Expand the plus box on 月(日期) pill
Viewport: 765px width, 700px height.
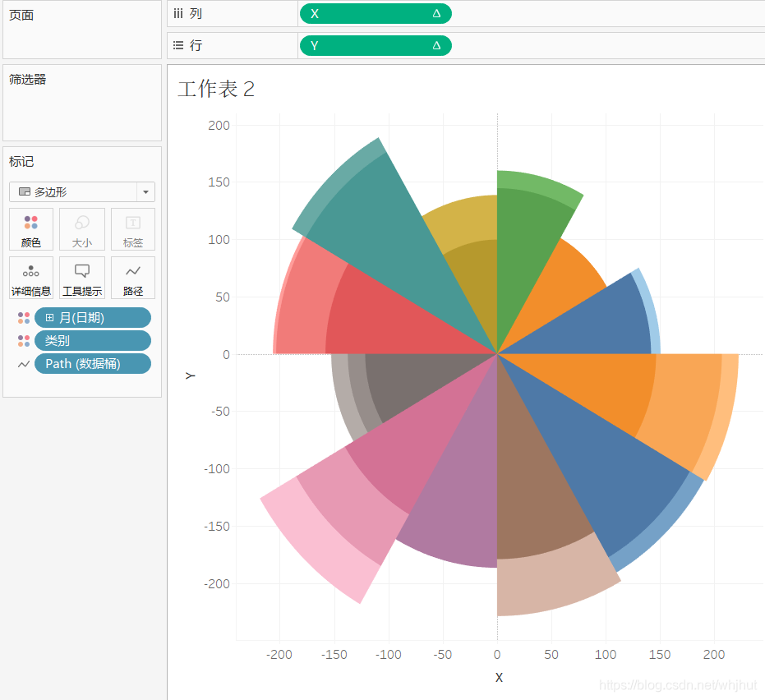tap(49, 318)
